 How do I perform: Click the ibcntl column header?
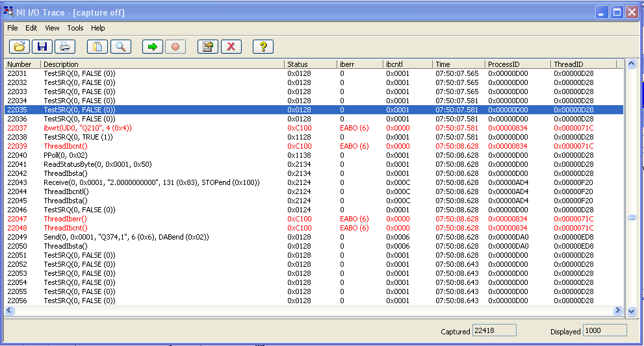coord(408,64)
